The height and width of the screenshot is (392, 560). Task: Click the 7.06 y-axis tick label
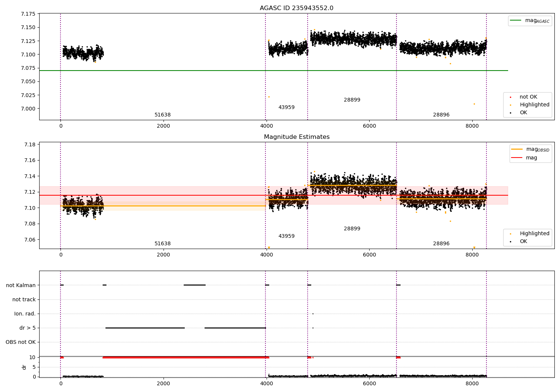29,240
